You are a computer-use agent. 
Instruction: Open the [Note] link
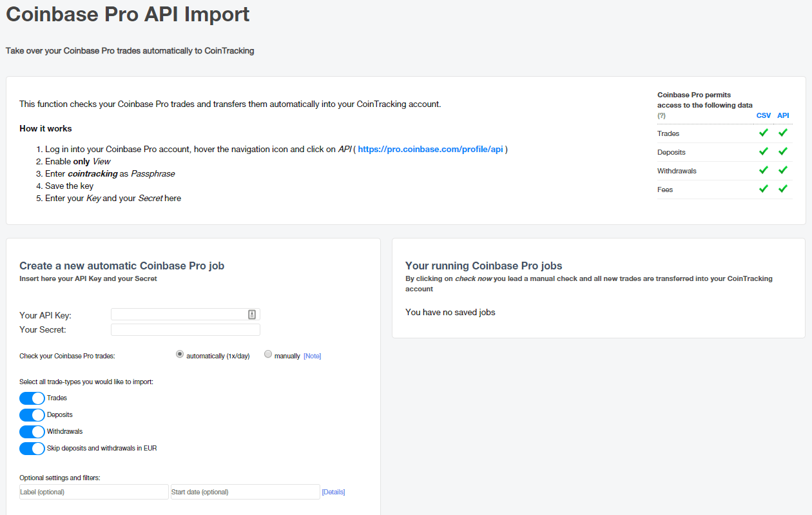(x=312, y=356)
